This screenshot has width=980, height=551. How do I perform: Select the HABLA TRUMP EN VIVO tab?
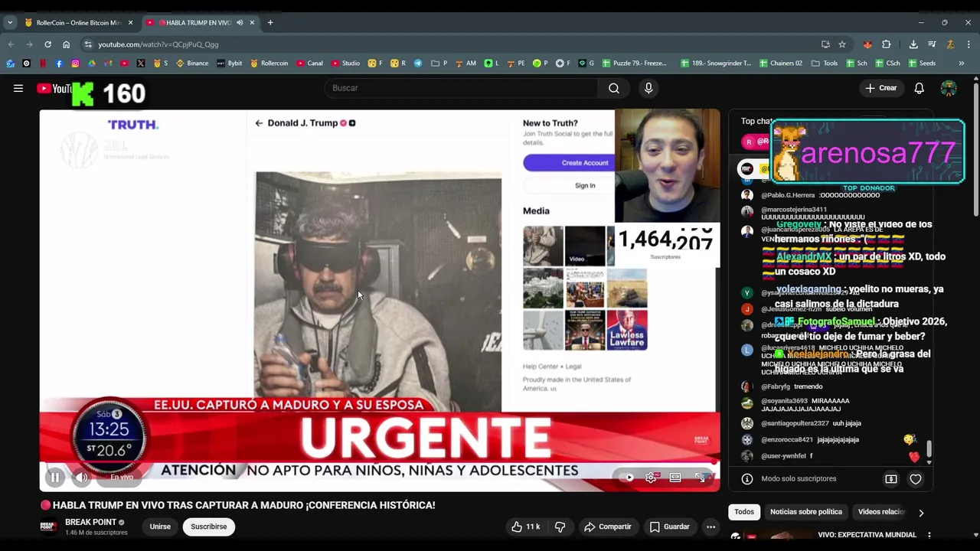pos(199,23)
